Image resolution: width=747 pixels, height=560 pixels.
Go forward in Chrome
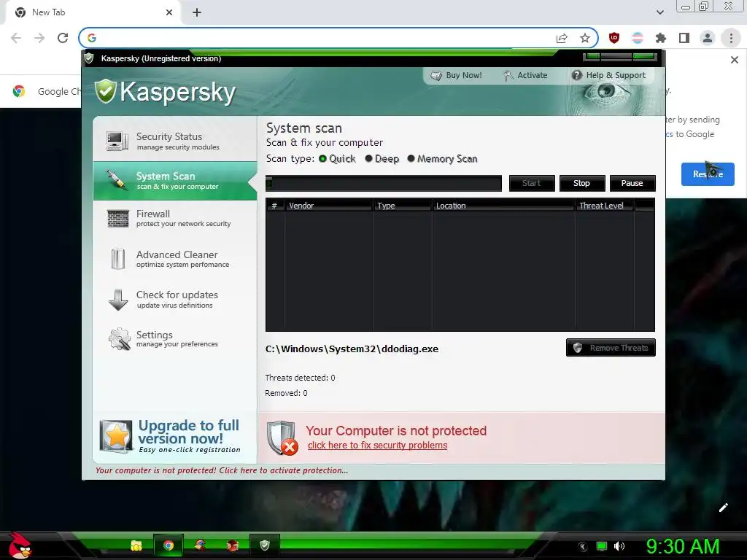[x=39, y=38]
